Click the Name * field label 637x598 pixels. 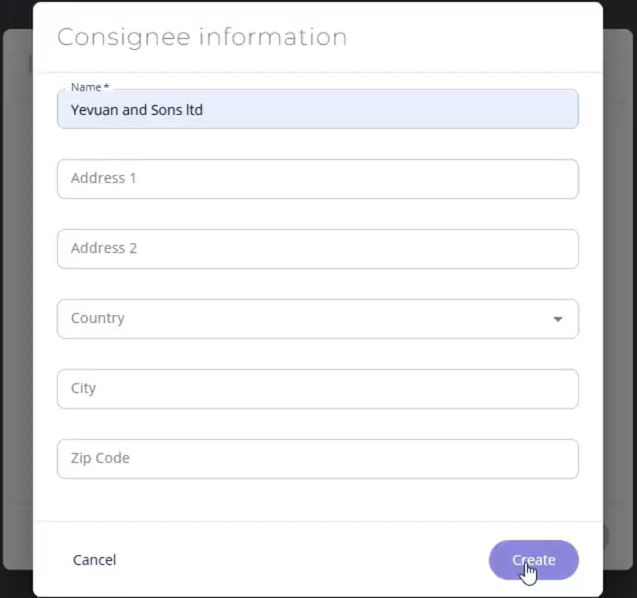click(x=90, y=87)
